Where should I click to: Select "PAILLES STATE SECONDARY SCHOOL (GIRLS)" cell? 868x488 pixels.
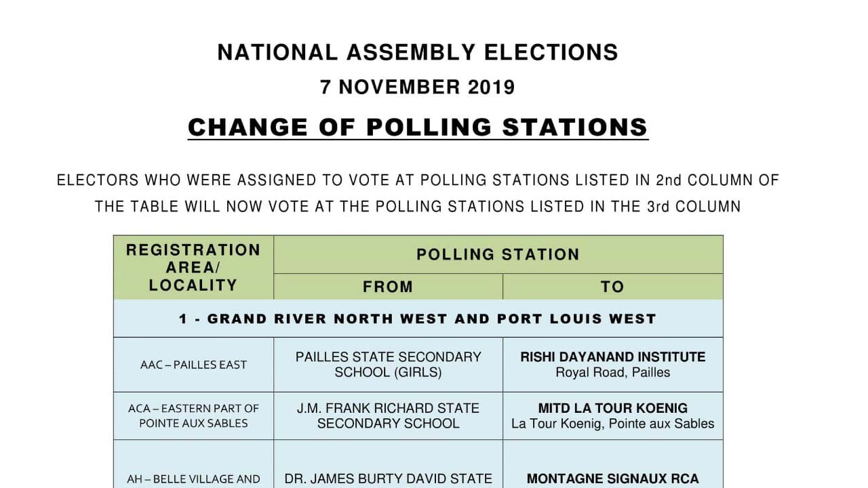point(388,365)
